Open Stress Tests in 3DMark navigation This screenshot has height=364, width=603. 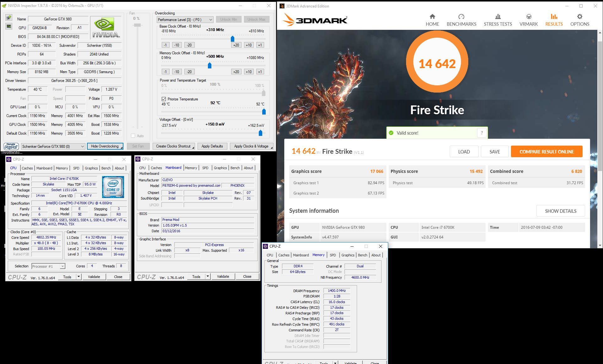click(x=498, y=20)
